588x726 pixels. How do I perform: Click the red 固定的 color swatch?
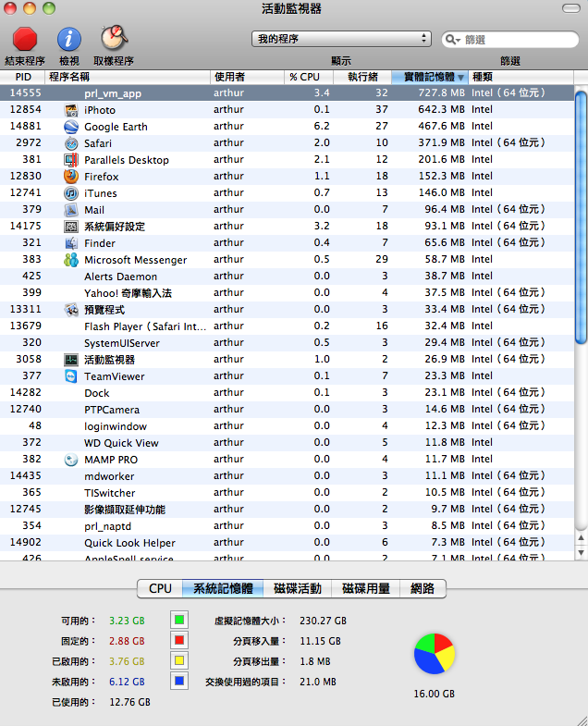tap(179, 640)
